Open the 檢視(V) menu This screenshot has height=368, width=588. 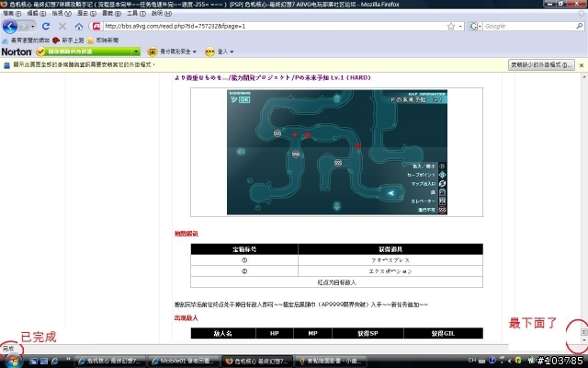click(62, 13)
